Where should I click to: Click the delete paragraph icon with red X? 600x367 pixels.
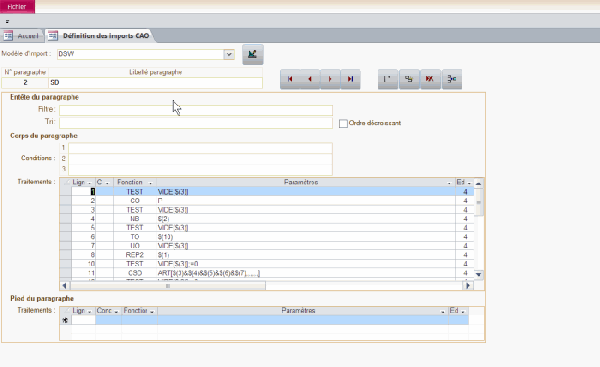click(x=430, y=79)
